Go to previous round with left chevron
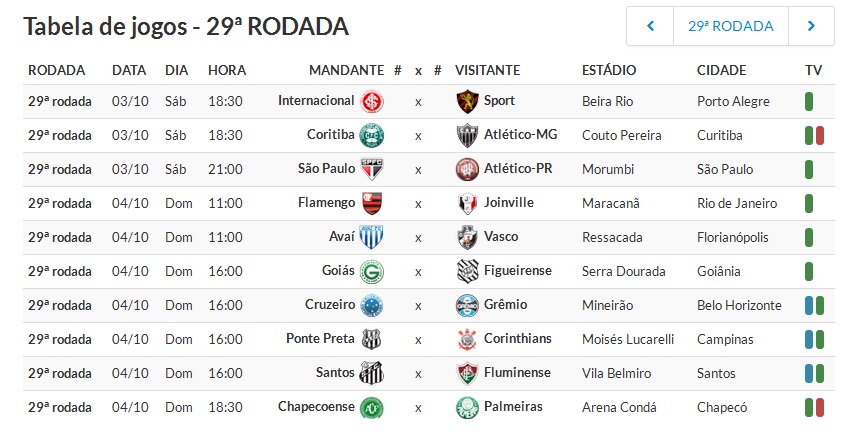Image resolution: width=843 pixels, height=435 pixels. [650, 26]
